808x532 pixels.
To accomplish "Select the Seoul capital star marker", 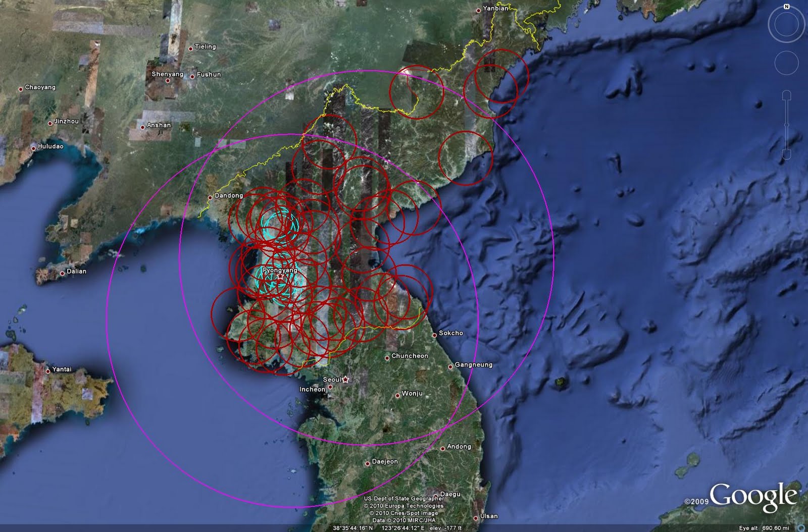I will (345, 380).
